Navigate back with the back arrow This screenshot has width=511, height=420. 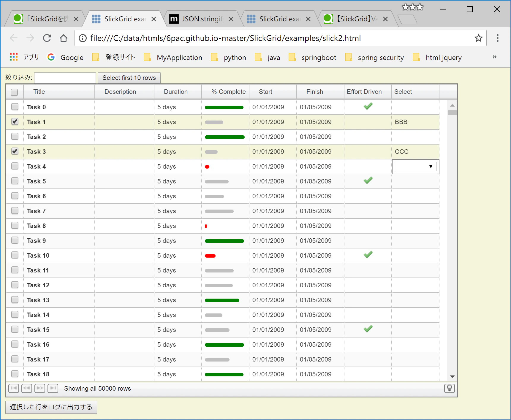14,38
